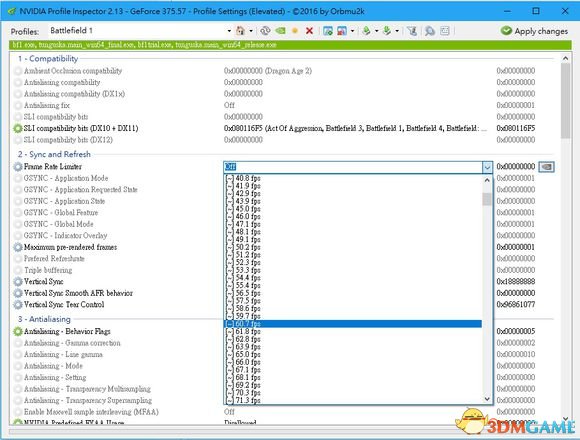Screen dimensions: 580x440
Task: Open the export profiles dropdown arrow
Action: coord(377,31)
